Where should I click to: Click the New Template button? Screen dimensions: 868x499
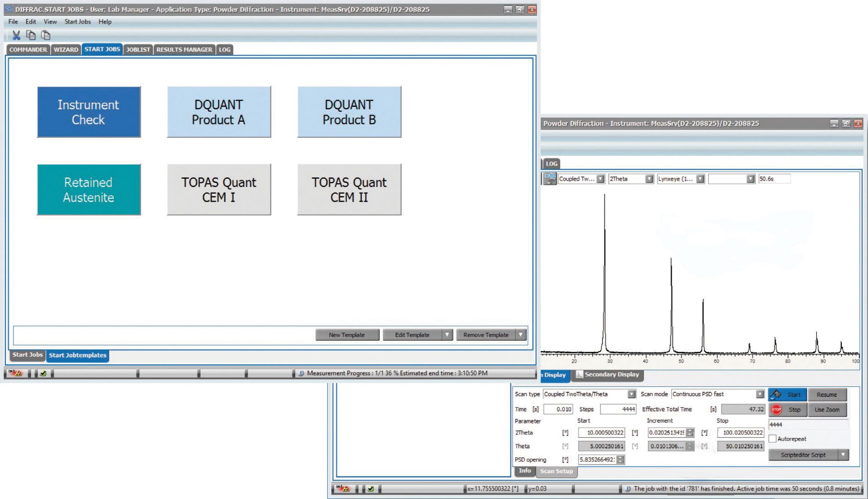347,335
